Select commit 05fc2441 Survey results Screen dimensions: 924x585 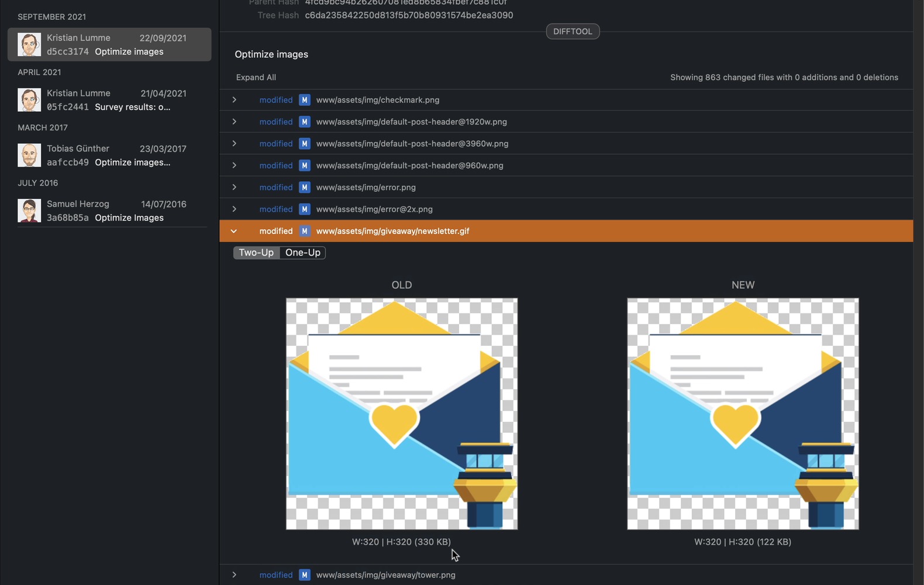(109, 100)
